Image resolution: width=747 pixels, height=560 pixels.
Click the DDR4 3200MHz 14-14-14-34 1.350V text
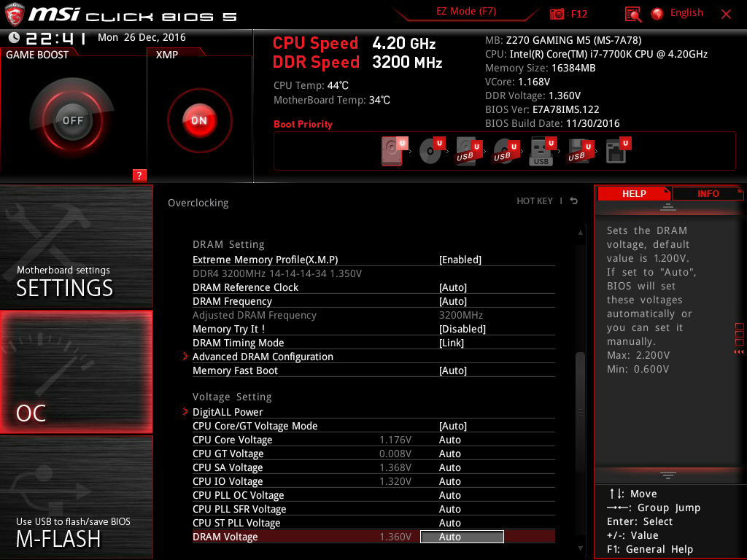click(277, 273)
